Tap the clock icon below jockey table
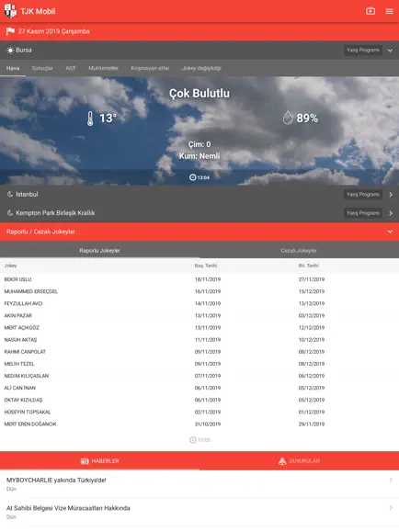The image size is (399, 532). 192,440
